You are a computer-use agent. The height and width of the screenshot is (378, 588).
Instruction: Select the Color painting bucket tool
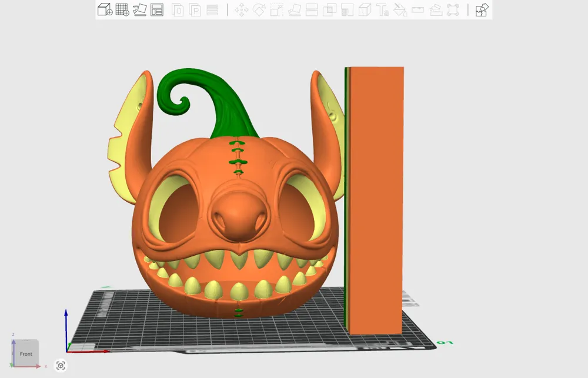coord(400,10)
